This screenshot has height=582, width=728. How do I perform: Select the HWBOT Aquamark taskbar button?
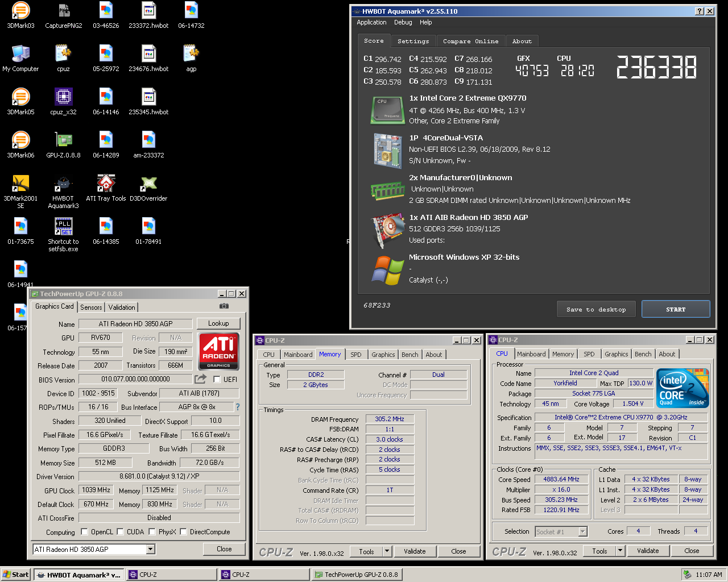79,575
